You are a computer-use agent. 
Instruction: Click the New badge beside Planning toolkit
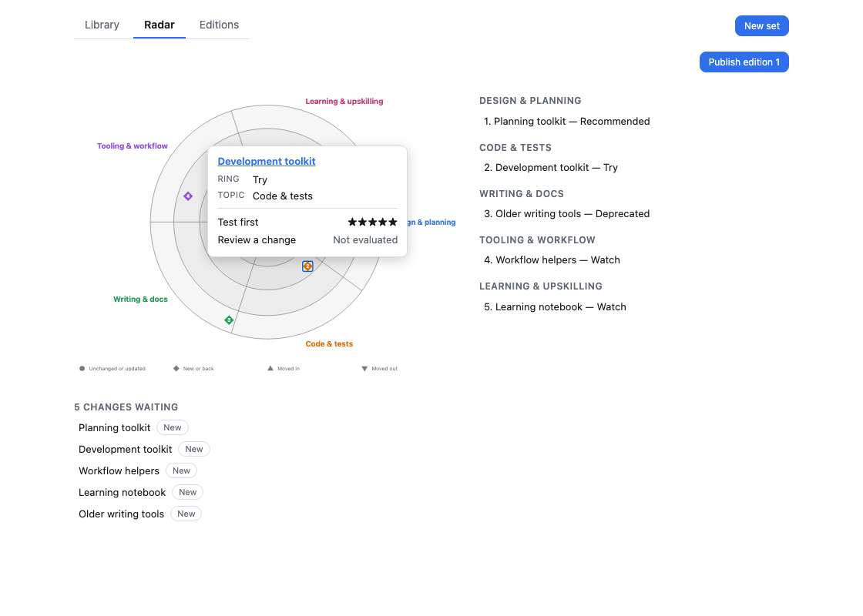pyautogui.click(x=173, y=428)
